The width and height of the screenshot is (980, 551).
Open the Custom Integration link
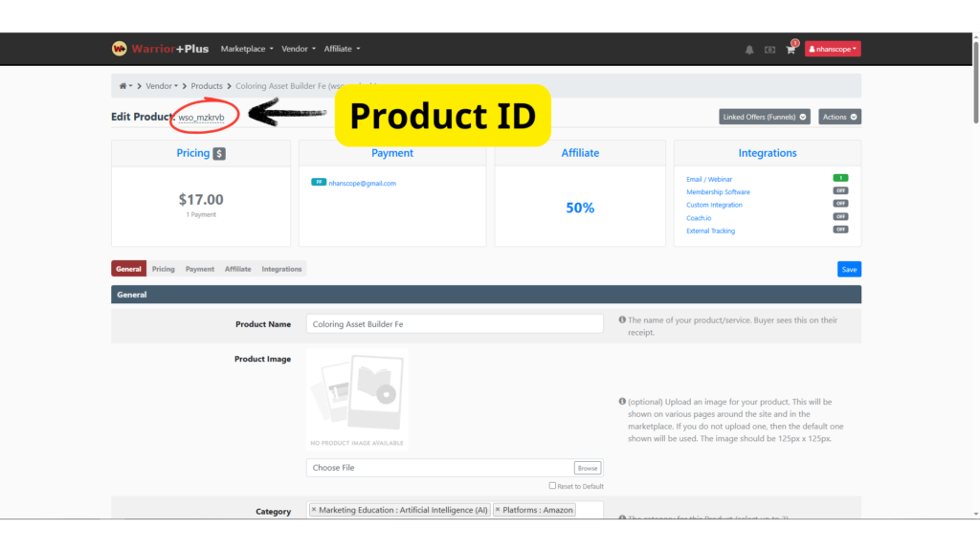coord(714,205)
